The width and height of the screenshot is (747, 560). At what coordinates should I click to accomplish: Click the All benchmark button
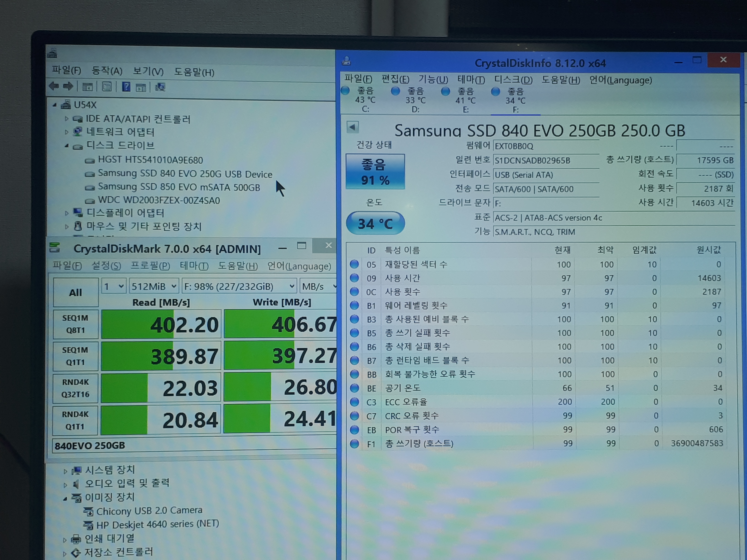pyautogui.click(x=76, y=292)
